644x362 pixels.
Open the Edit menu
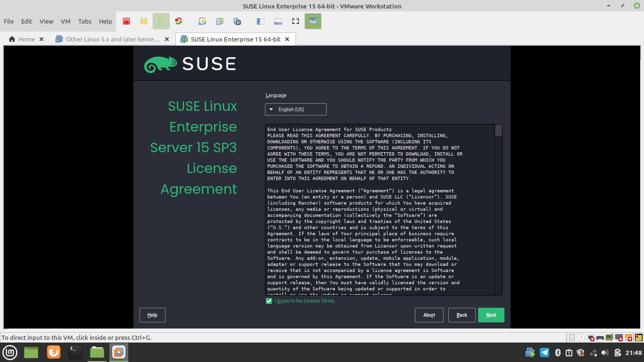[x=27, y=21]
